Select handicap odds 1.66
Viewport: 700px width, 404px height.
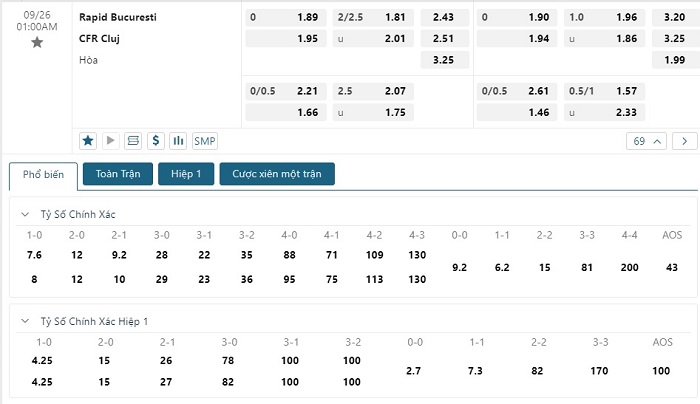click(286, 112)
